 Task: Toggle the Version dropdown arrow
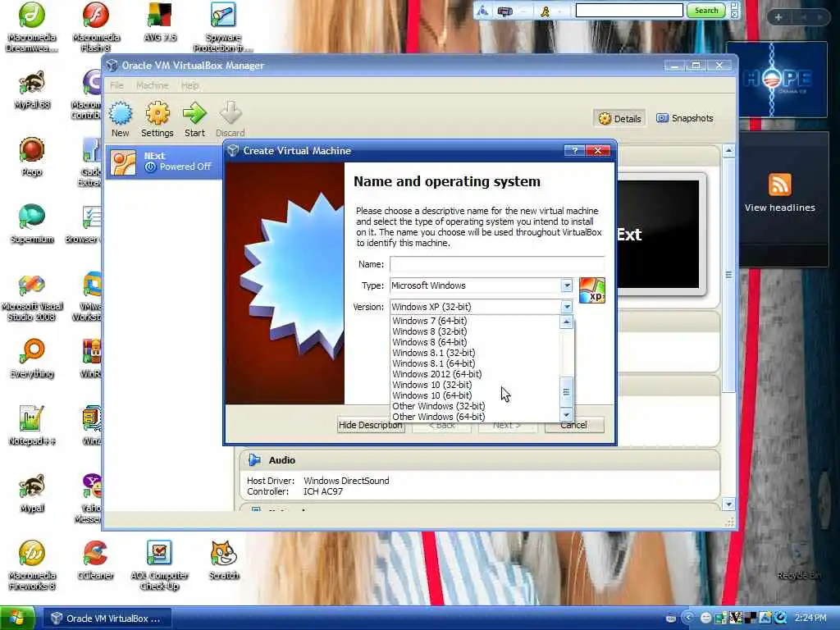point(566,307)
